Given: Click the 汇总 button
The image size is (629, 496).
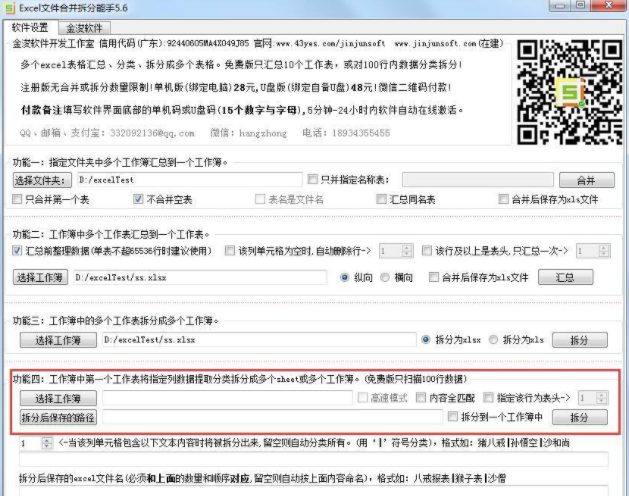Looking at the screenshot, I should point(565,277).
